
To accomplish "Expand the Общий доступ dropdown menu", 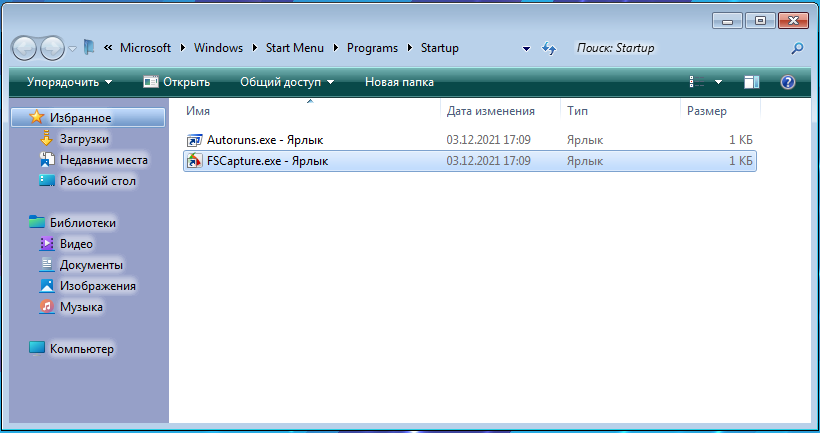I will [x=286, y=82].
